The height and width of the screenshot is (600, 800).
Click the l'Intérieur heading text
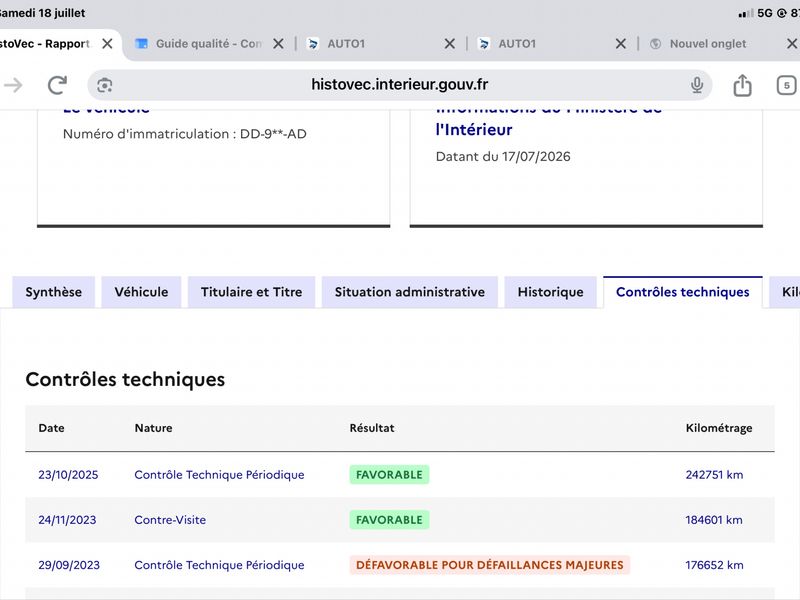tap(474, 130)
